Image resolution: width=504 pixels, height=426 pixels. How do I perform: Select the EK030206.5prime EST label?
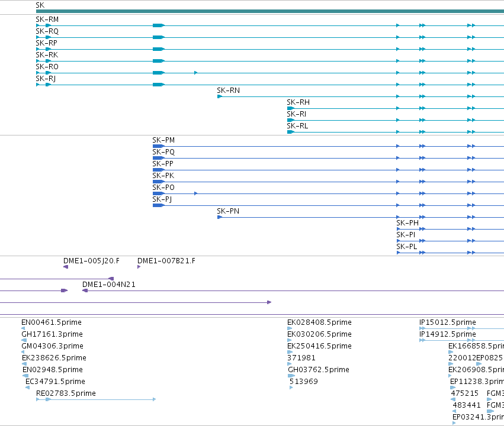(319, 334)
